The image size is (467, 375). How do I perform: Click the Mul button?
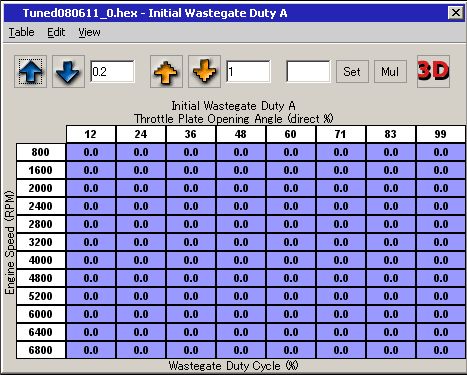pyautogui.click(x=390, y=72)
